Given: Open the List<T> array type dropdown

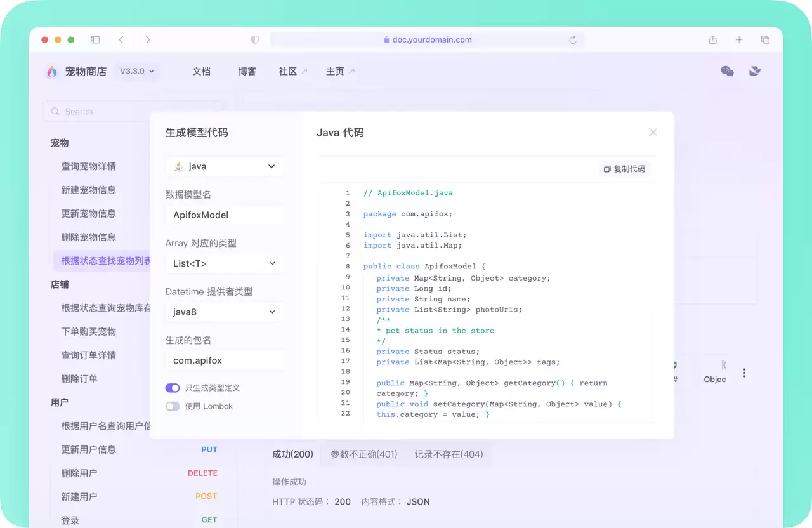Looking at the screenshot, I should coord(225,263).
